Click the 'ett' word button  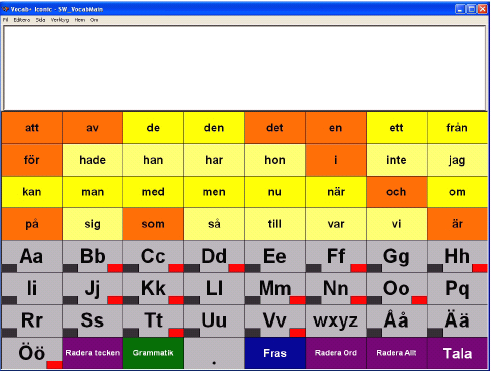pos(397,128)
